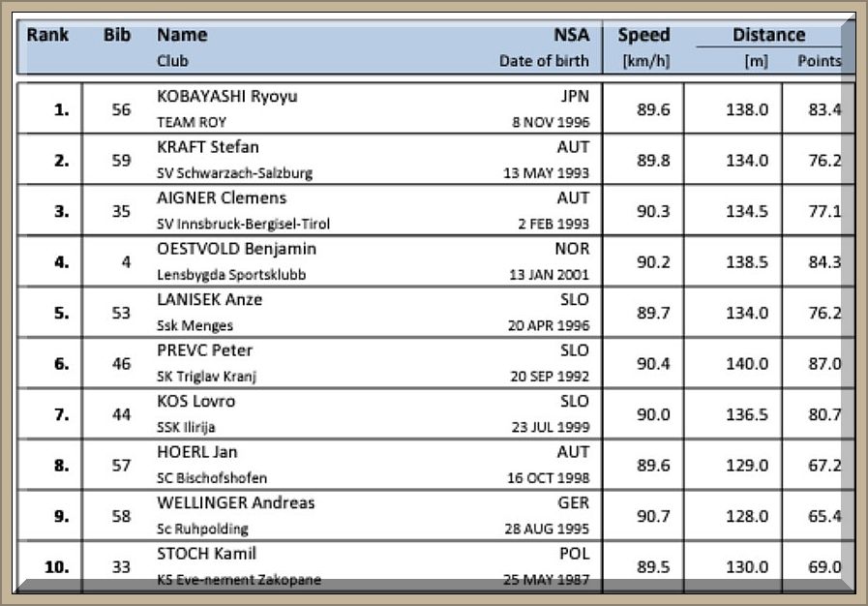Select bib number 57 for HOERL Jan

(121, 466)
